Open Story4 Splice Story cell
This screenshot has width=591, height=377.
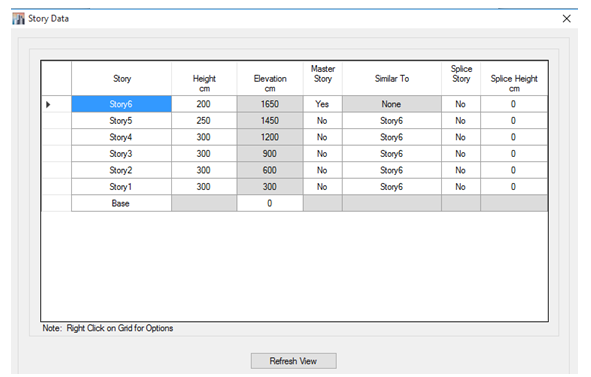click(461, 137)
